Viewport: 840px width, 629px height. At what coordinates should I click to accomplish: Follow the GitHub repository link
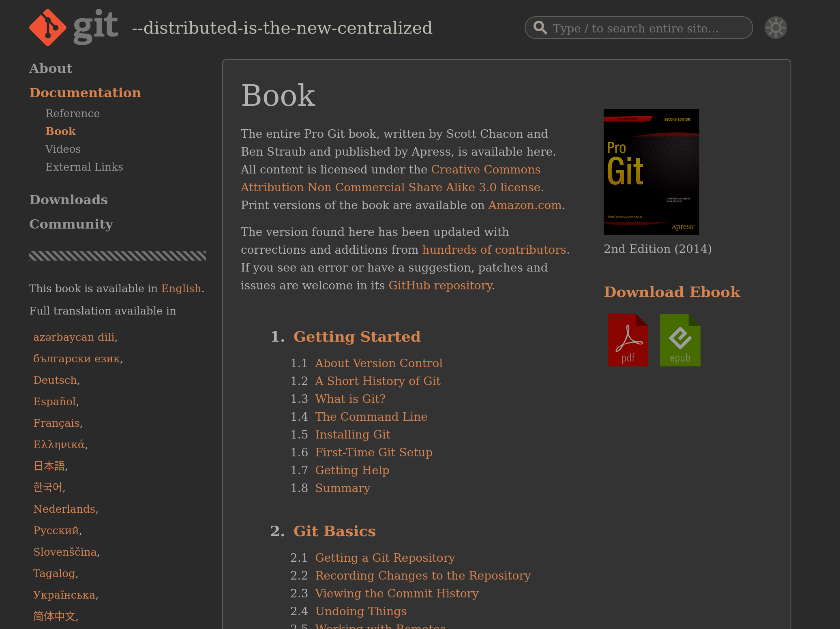coord(440,285)
